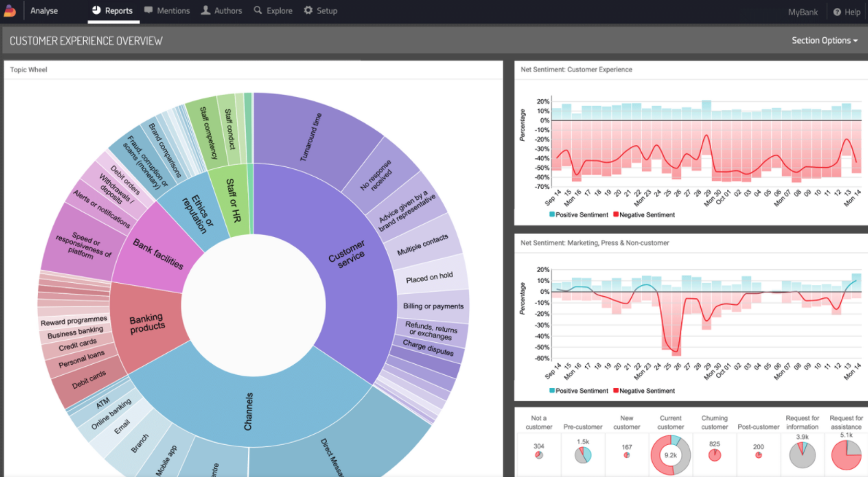Select the Explore tab
868x477 pixels.
[x=273, y=10]
